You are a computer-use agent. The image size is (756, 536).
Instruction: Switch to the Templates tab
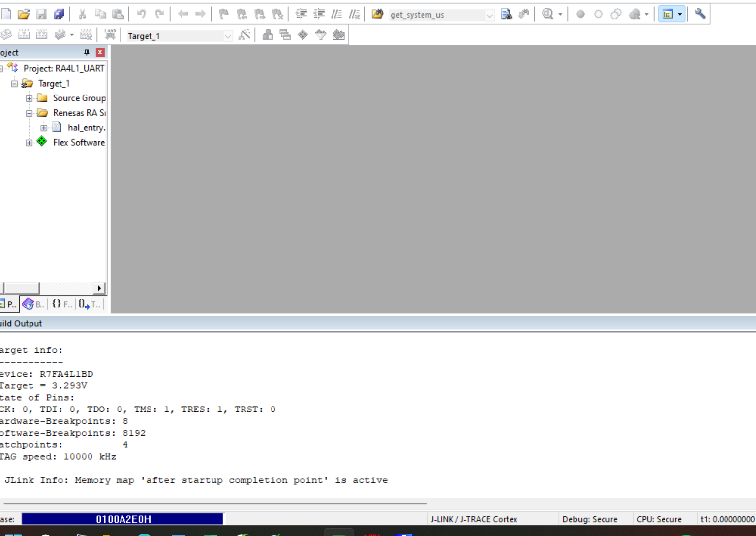coord(90,304)
